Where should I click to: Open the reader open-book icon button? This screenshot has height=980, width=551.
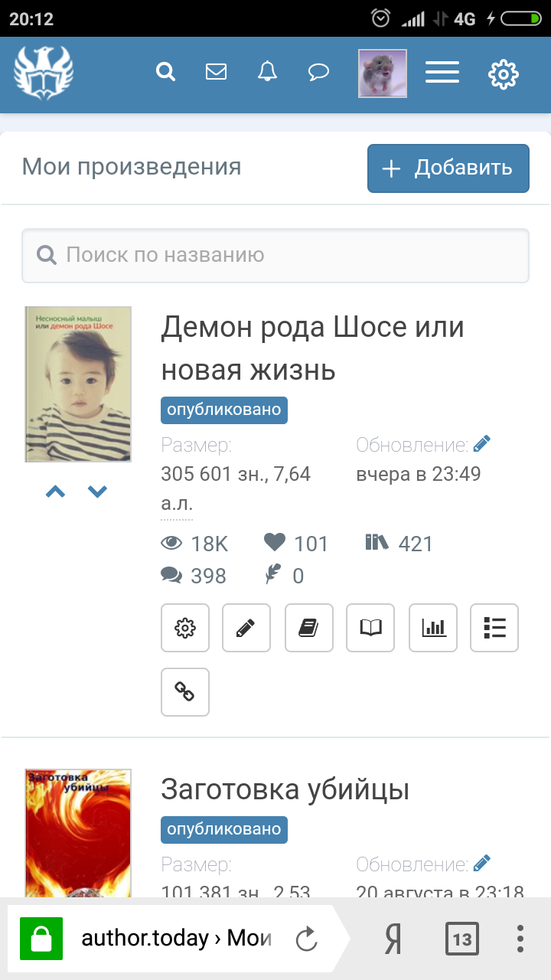click(x=370, y=628)
